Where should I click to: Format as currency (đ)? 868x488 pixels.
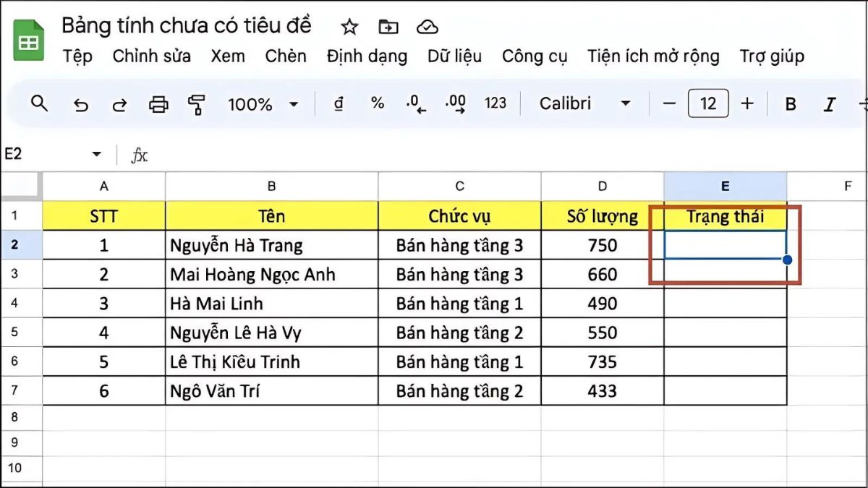pos(338,104)
